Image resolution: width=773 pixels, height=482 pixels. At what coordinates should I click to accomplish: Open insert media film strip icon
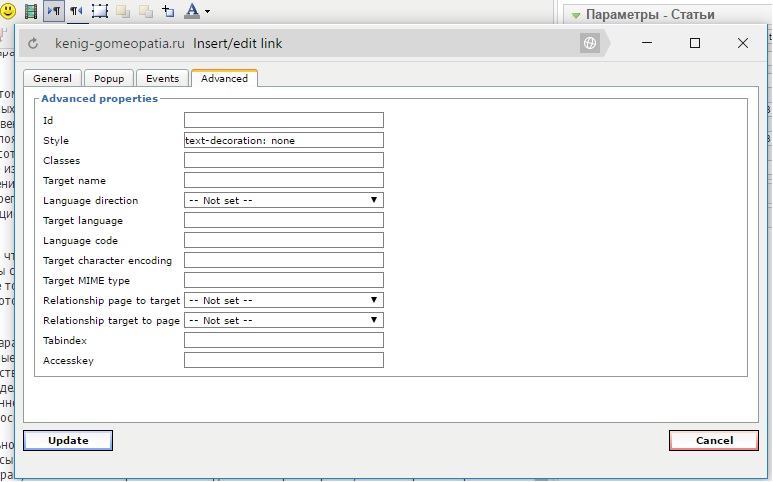click(31, 11)
